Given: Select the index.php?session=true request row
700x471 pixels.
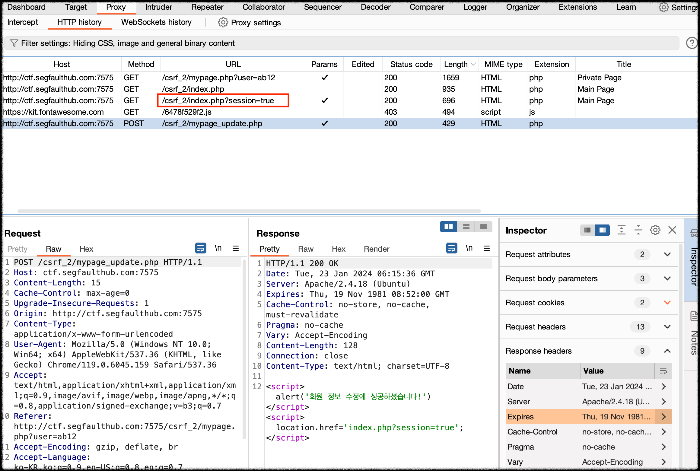Looking at the screenshot, I should [x=350, y=100].
